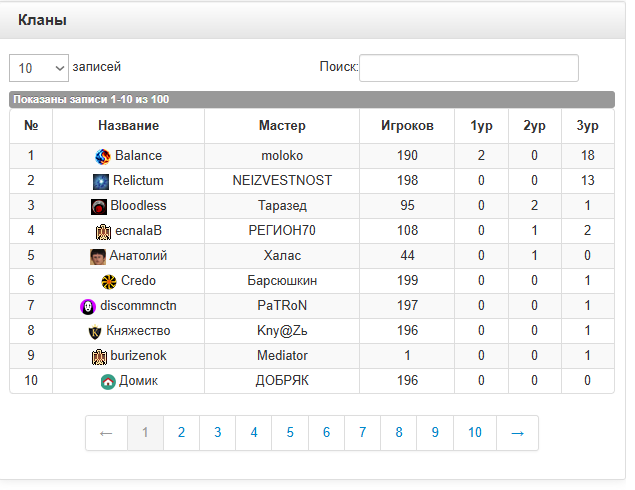
Task: Click the Relictum clan emblem icon
Action: pos(101,181)
